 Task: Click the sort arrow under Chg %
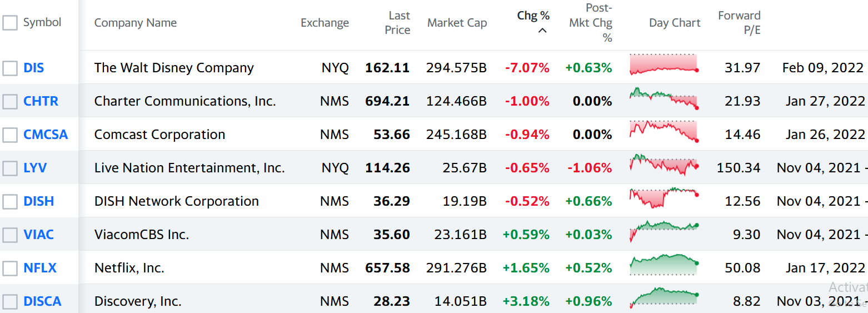click(x=542, y=31)
